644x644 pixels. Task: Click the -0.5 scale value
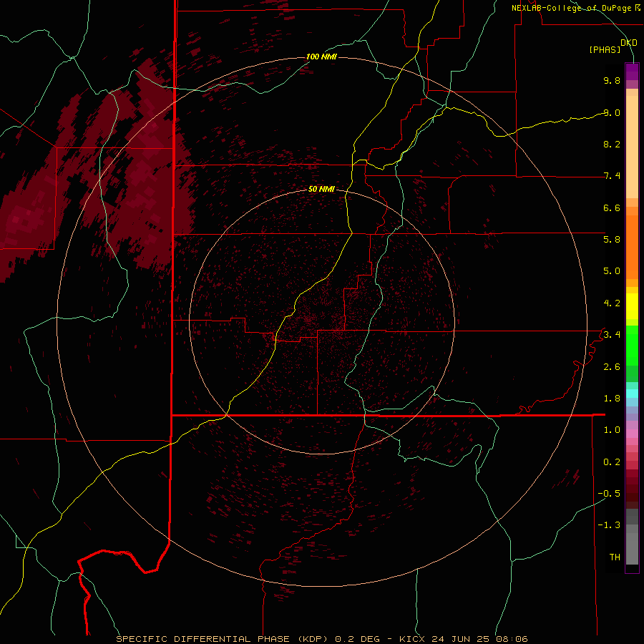(x=609, y=493)
